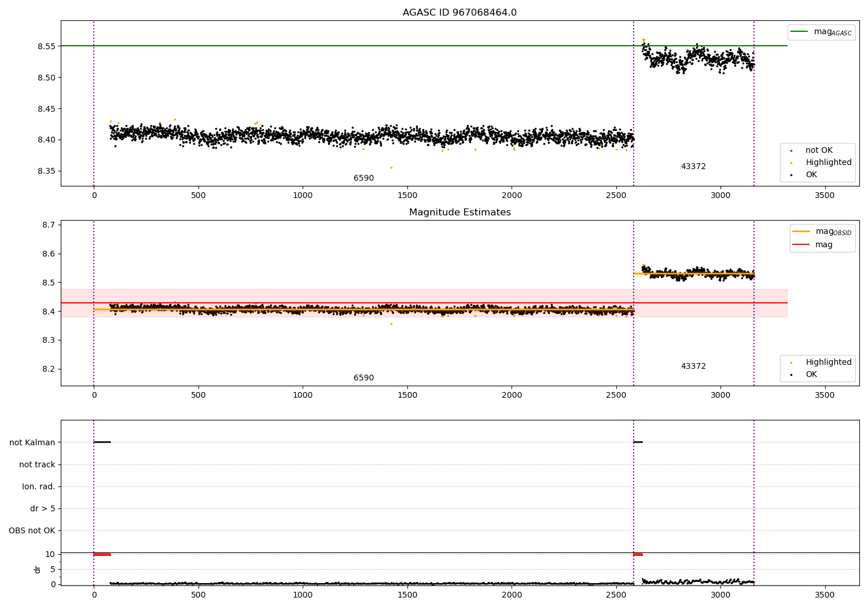
Task: Click the 'not track' y-axis label
Action: tap(37, 465)
